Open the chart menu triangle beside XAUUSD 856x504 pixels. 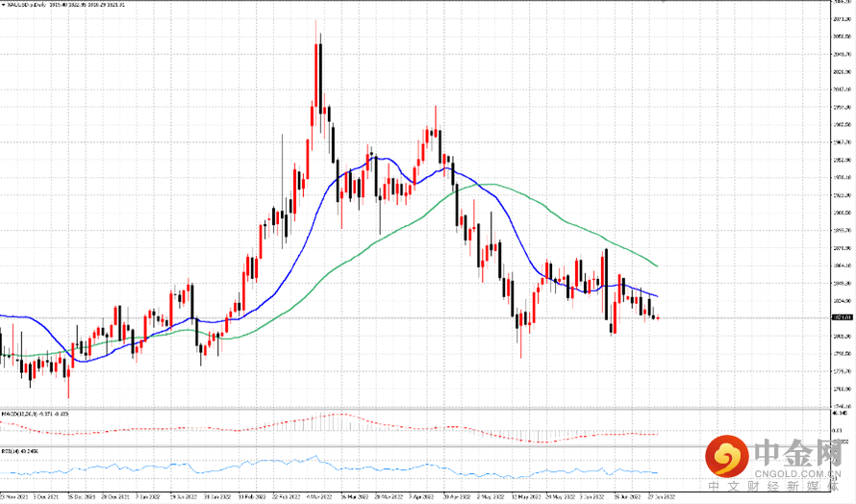[3, 5]
